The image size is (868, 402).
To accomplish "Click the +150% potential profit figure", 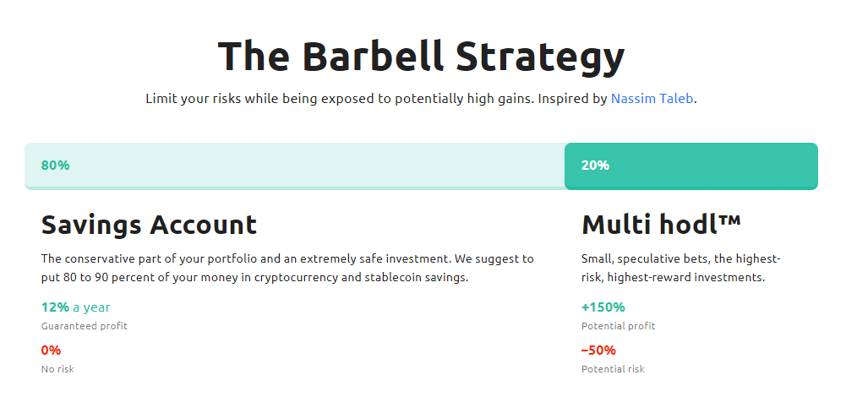I will [603, 307].
